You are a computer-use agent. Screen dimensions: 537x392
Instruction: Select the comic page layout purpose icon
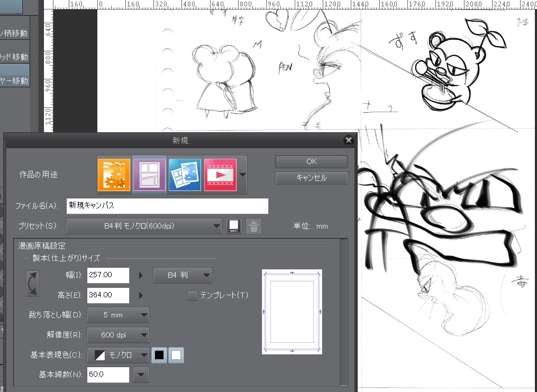tap(149, 175)
